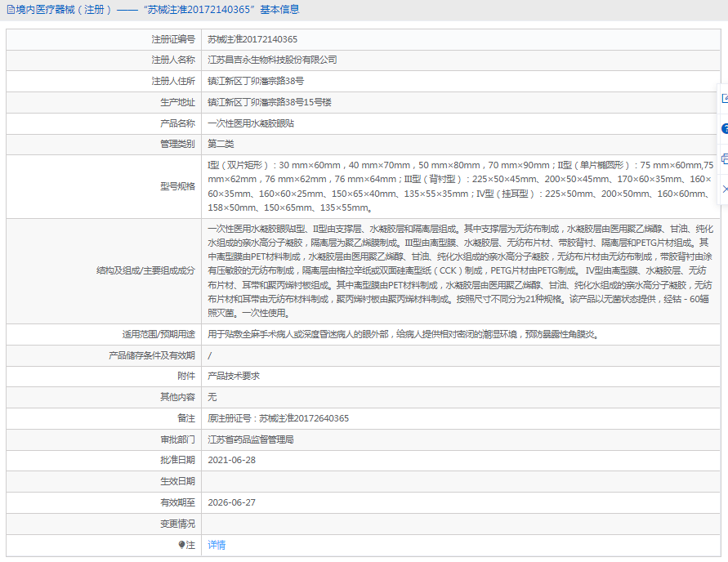
Task: Click the print icon in side panel
Action: (x=725, y=158)
